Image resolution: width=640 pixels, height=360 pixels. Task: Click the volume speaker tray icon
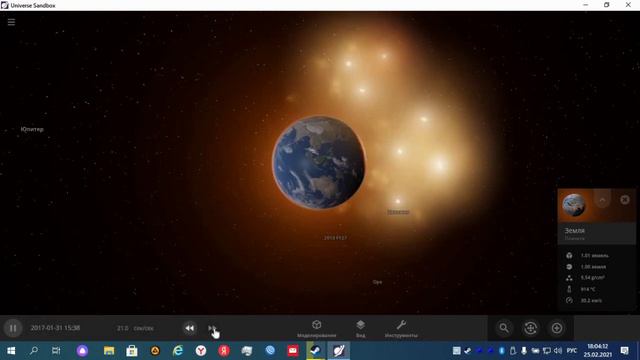[558, 351]
